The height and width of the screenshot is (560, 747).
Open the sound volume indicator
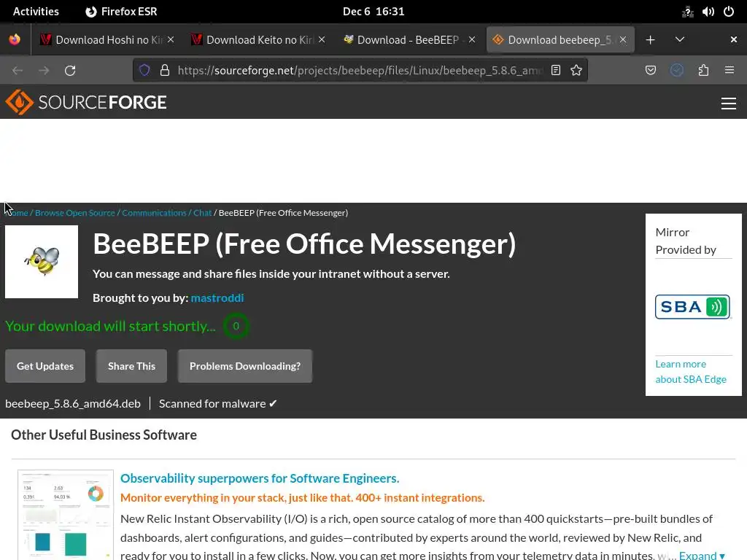[708, 12]
